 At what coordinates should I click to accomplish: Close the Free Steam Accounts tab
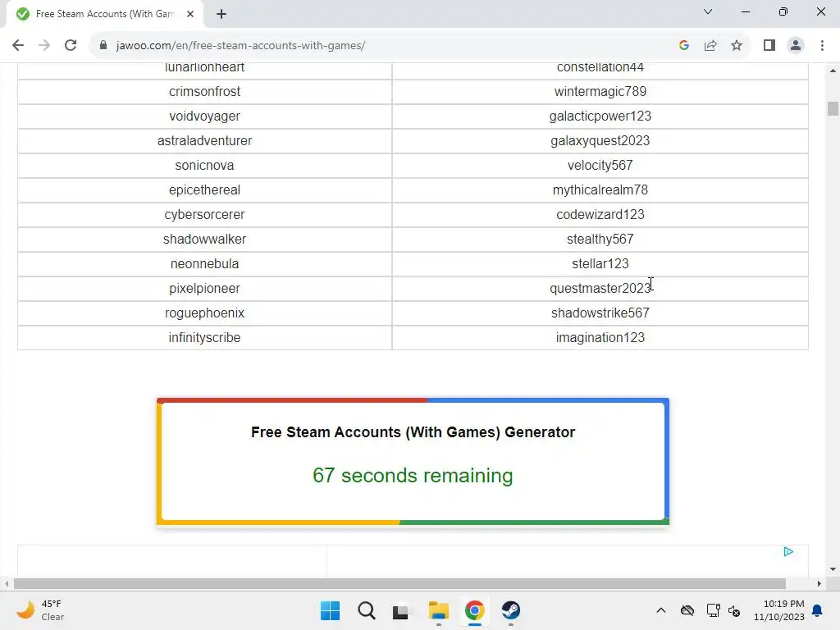[190, 14]
